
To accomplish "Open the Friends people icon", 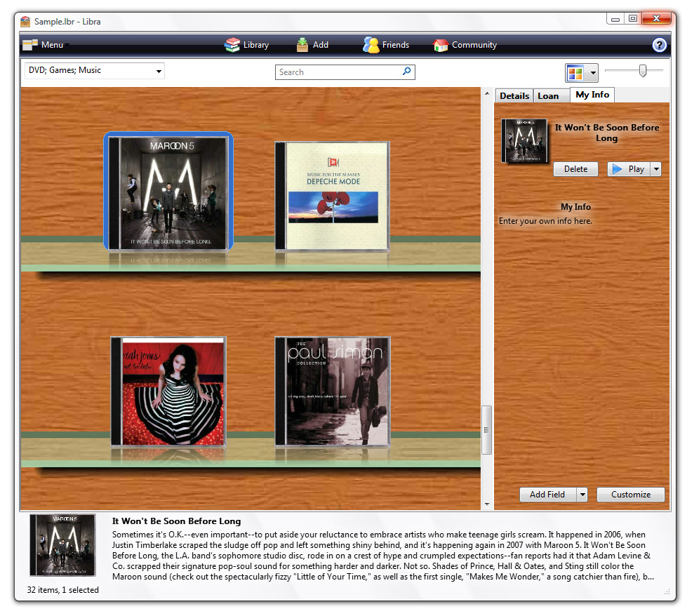I will (371, 45).
